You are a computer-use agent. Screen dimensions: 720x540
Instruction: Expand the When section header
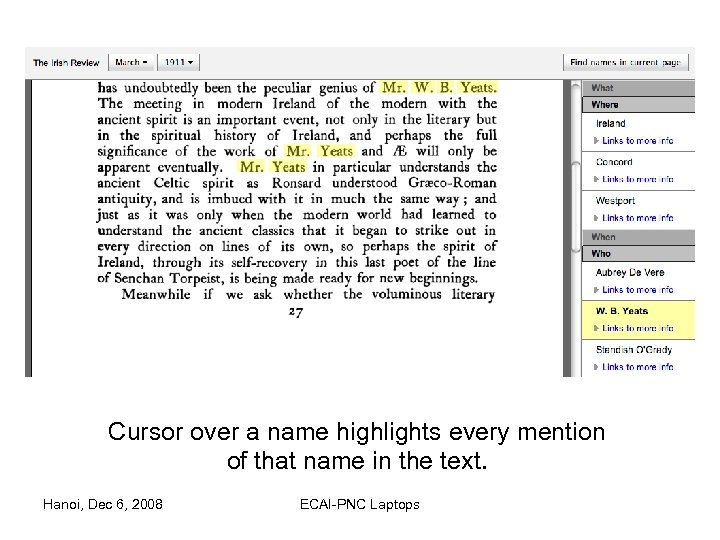tap(638, 237)
